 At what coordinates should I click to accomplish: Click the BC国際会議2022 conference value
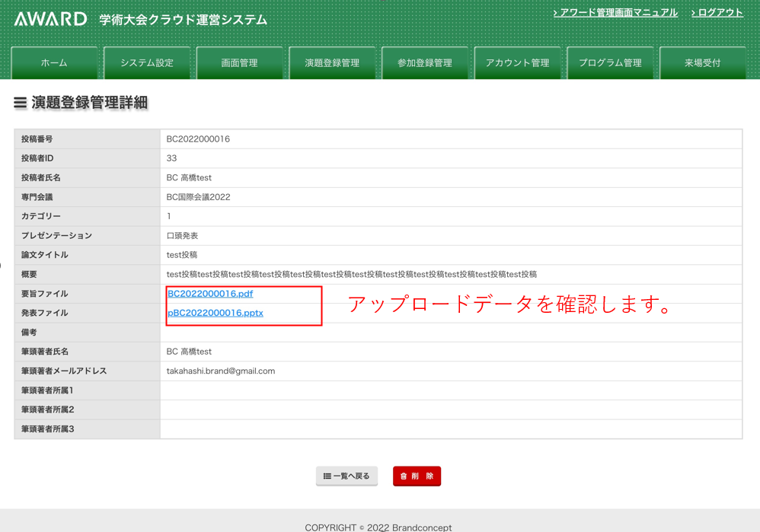tap(198, 197)
